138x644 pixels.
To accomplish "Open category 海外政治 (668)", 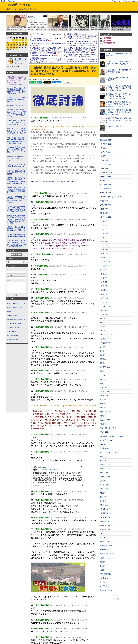I will (105, 213).
